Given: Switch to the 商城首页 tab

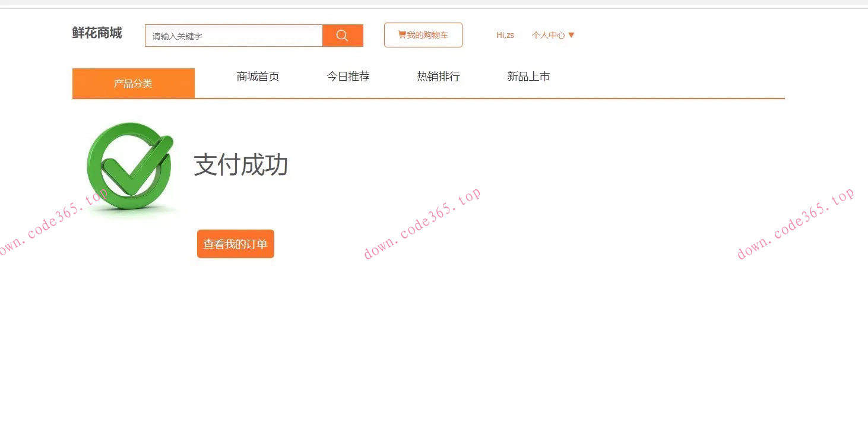Looking at the screenshot, I should (258, 76).
